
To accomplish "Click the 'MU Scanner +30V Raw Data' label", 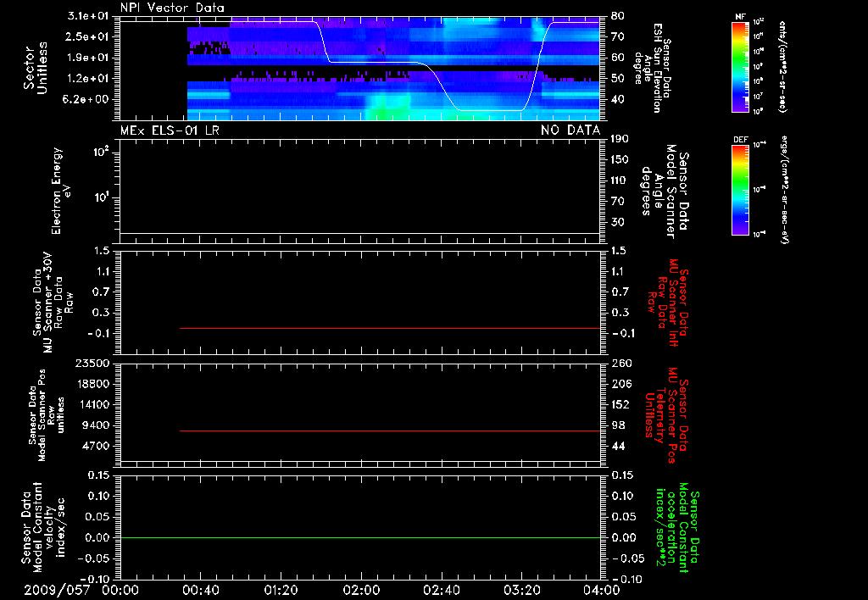I will point(53,303).
